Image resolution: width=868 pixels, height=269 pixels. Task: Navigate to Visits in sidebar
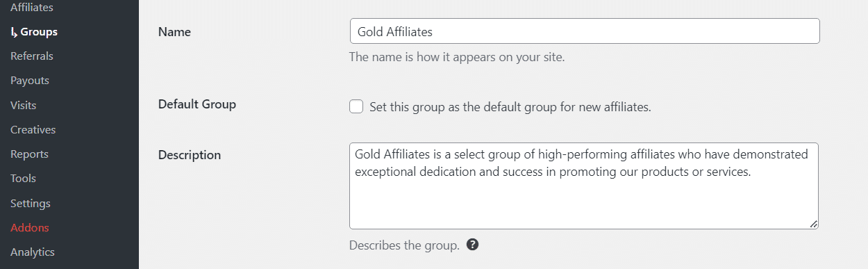(x=24, y=106)
